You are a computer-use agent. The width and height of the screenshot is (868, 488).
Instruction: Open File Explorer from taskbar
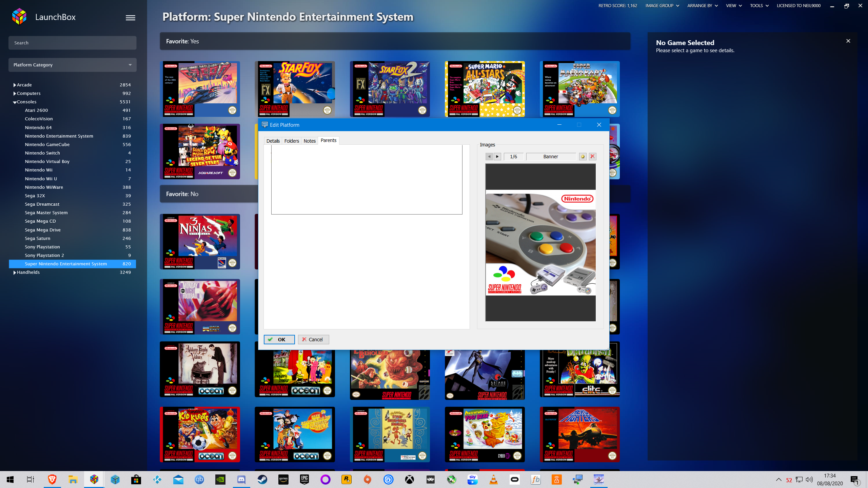[x=73, y=480]
